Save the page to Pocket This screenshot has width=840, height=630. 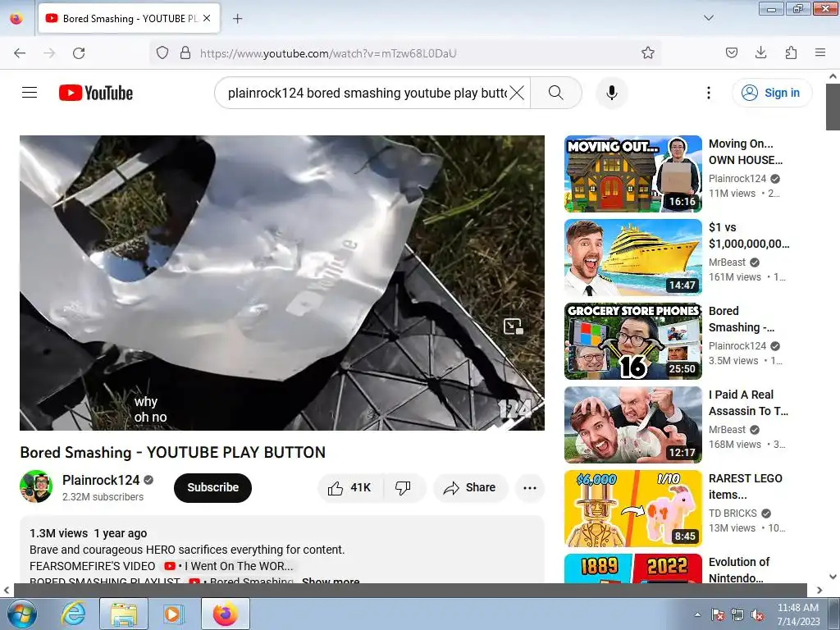(x=731, y=53)
